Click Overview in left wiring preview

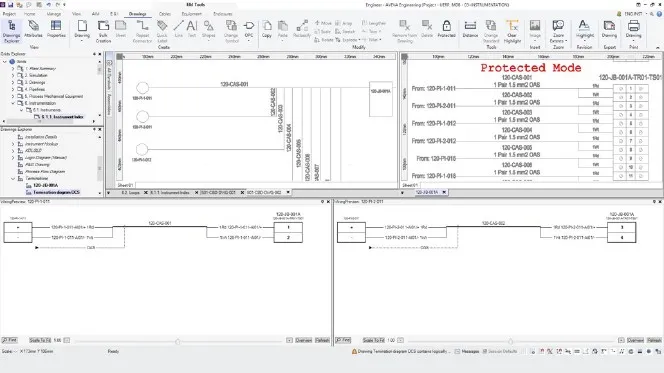[303, 340]
